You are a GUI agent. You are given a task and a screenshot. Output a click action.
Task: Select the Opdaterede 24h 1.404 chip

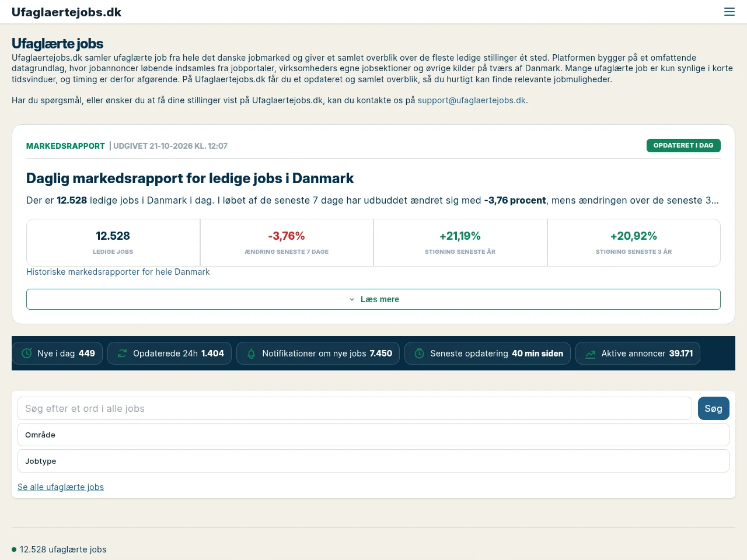[x=170, y=353]
